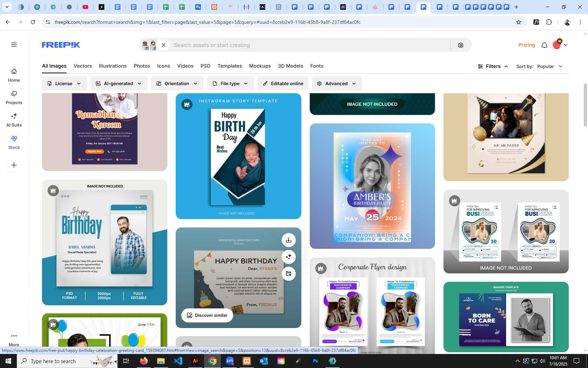Open Corporate Flyer design thumbnail
This screenshot has width=588, height=368.
[x=372, y=306]
